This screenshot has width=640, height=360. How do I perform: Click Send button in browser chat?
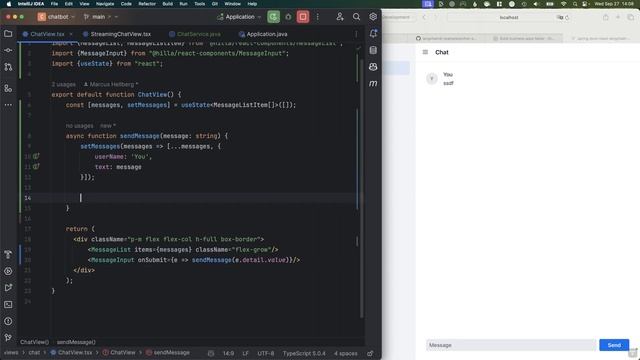click(614, 345)
